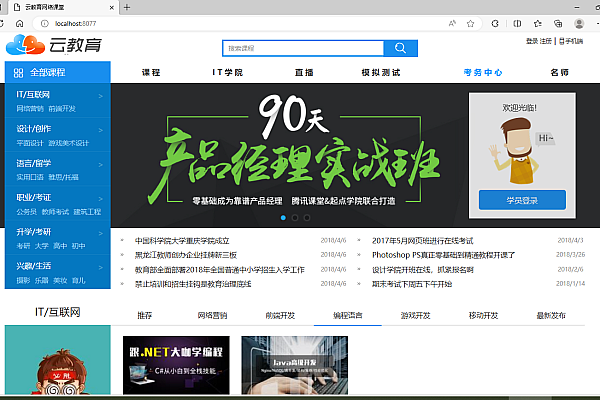
Task: Open the 名师 navigation item
Action: pyautogui.click(x=559, y=72)
